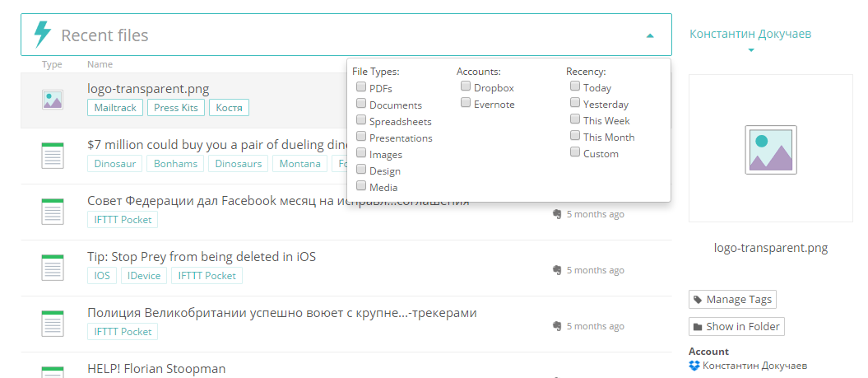
Task: Click the IDevice tag
Action: tap(144, 275)
